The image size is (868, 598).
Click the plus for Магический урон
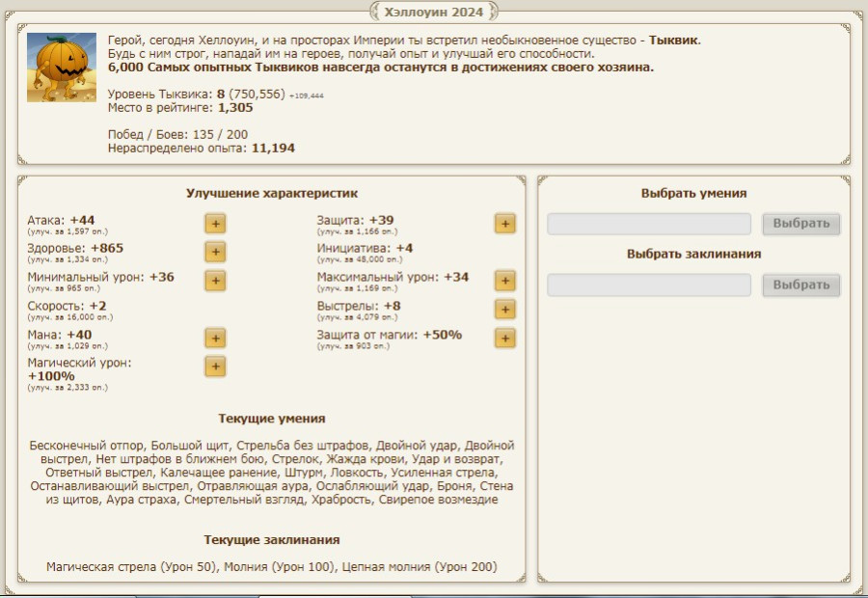pos(215,367)
